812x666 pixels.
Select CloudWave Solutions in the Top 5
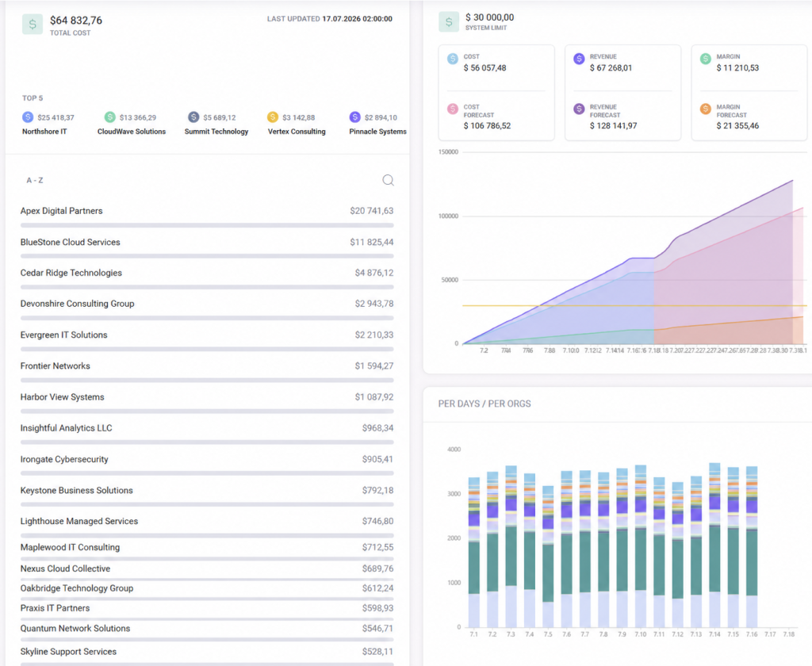(x=132, y=132)
